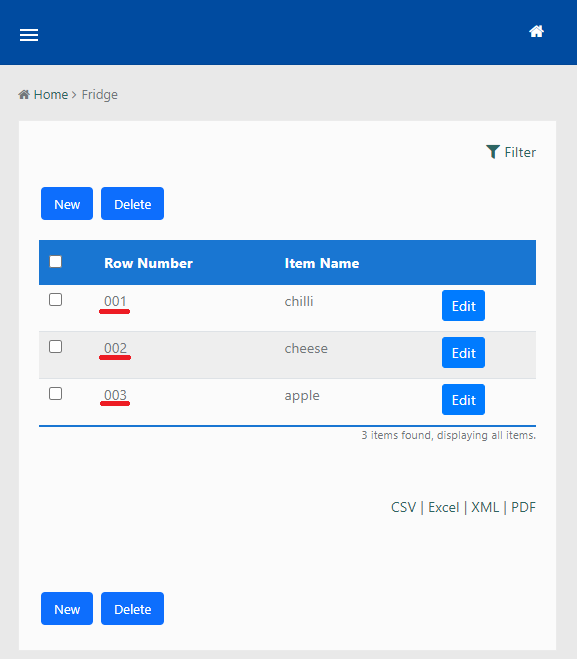Click the top New button
The height and width of the screenshot is (659, 577).
[x=67, y=203]
